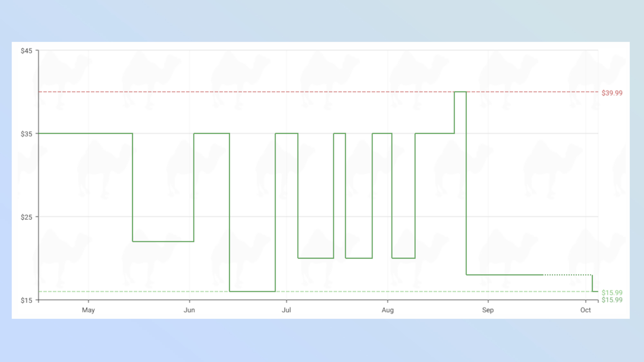Screen dimensions: 644x362
Task: Select the Oct label on the time axis
Action: pyautogui.click(x=585, y=310)
